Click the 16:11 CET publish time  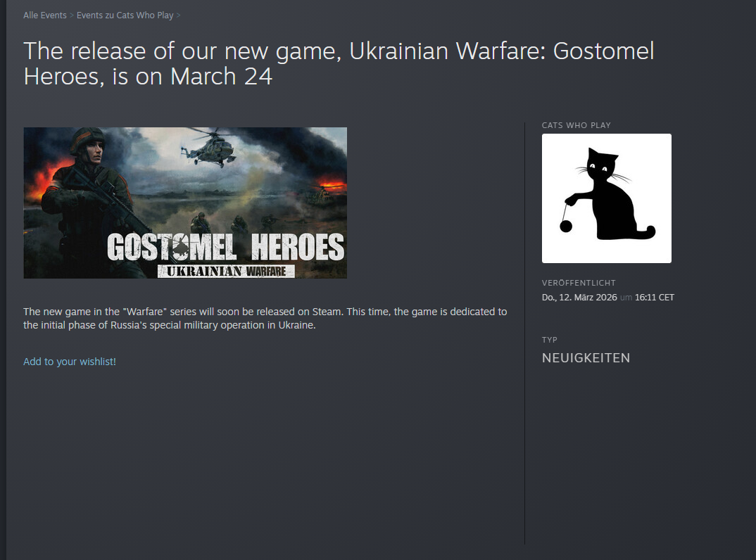[654, 298]
